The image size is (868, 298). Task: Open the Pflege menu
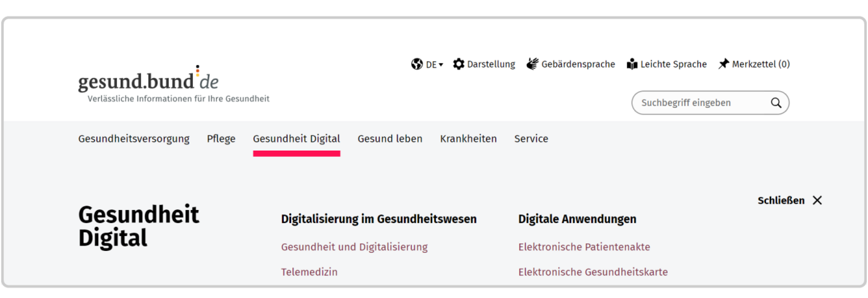[221, 139]
